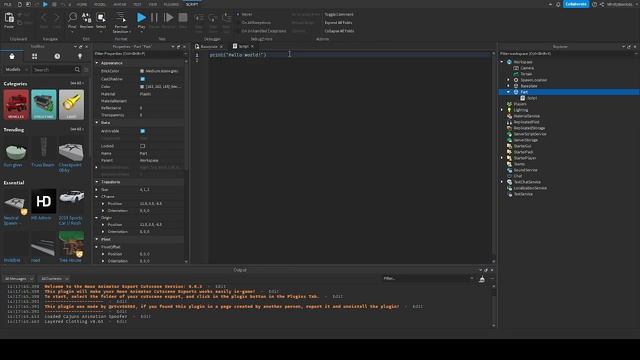This screenshot has width=640, height=360.
Task: Click the Replace icon in Edit group
Action: (x=87, y=17)
